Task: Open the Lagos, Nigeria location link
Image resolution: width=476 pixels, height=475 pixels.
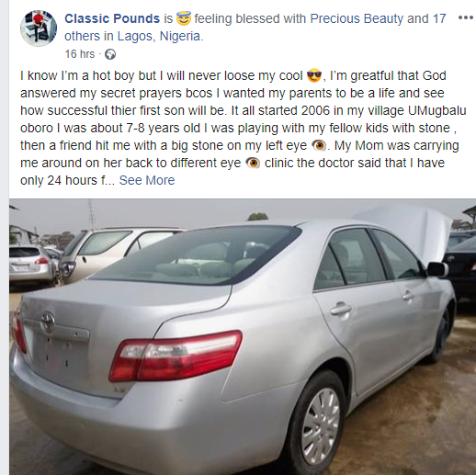Action: 160,36
